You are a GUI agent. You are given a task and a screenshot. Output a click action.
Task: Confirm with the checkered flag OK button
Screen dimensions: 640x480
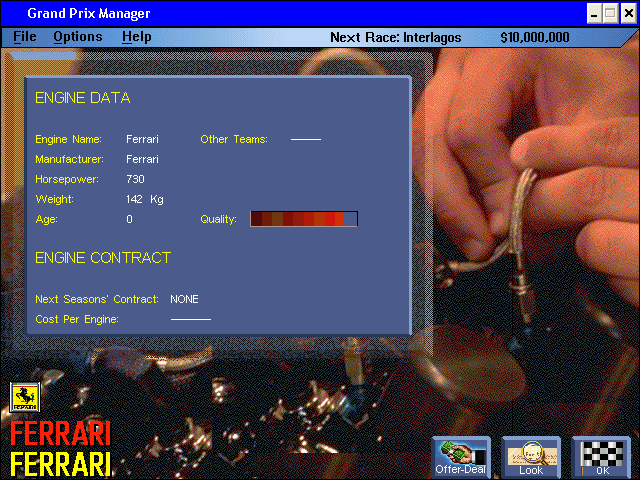pos(602,457)
